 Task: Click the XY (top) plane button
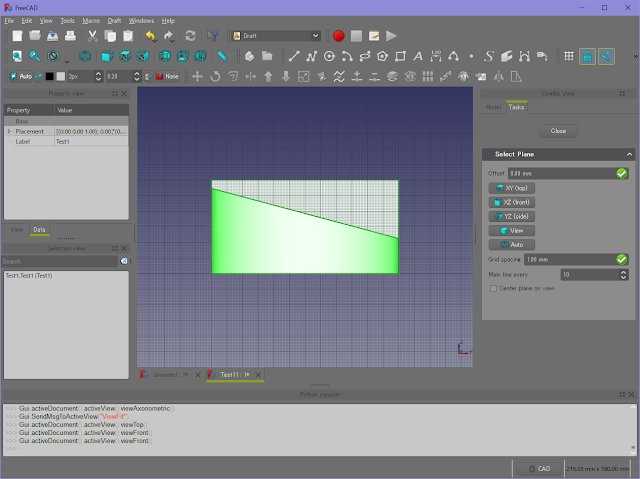pos(511,187)
